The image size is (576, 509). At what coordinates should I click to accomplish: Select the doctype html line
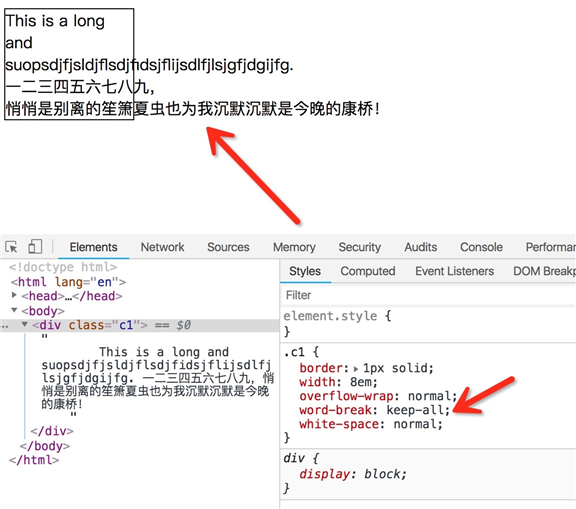click(63, 267)
